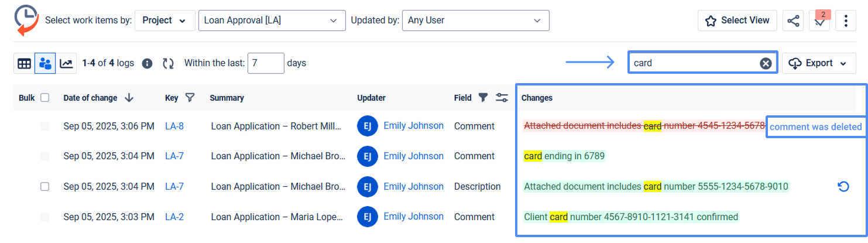Open the notifications checkbox icon with badge
The height and width of the screenshot is (243, 868).
click(819, 20)
